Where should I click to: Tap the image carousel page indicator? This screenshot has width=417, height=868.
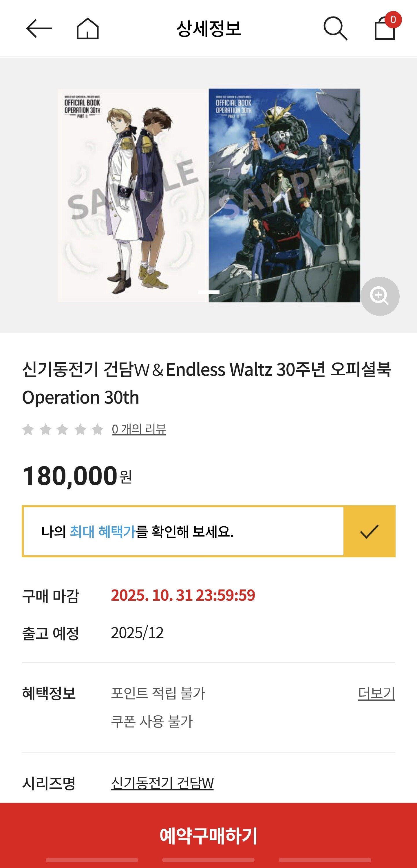click(208, 292)
